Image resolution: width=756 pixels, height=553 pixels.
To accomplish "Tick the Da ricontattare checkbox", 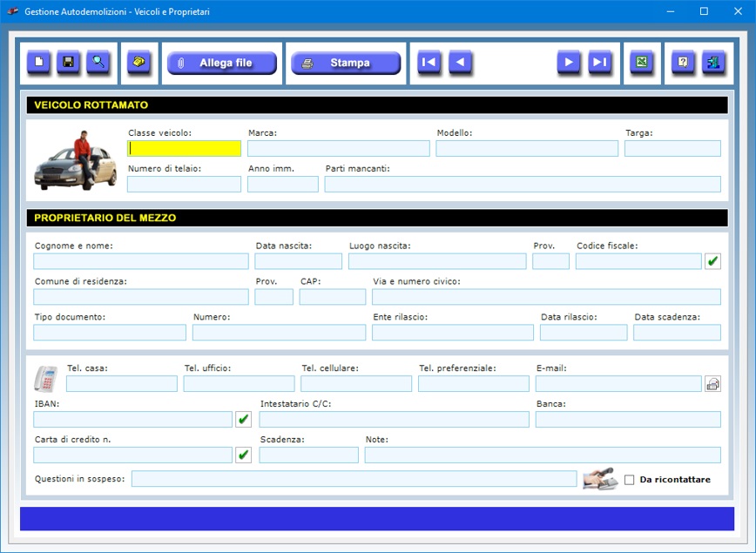I will pyautogui.click(x=629, y=480).
